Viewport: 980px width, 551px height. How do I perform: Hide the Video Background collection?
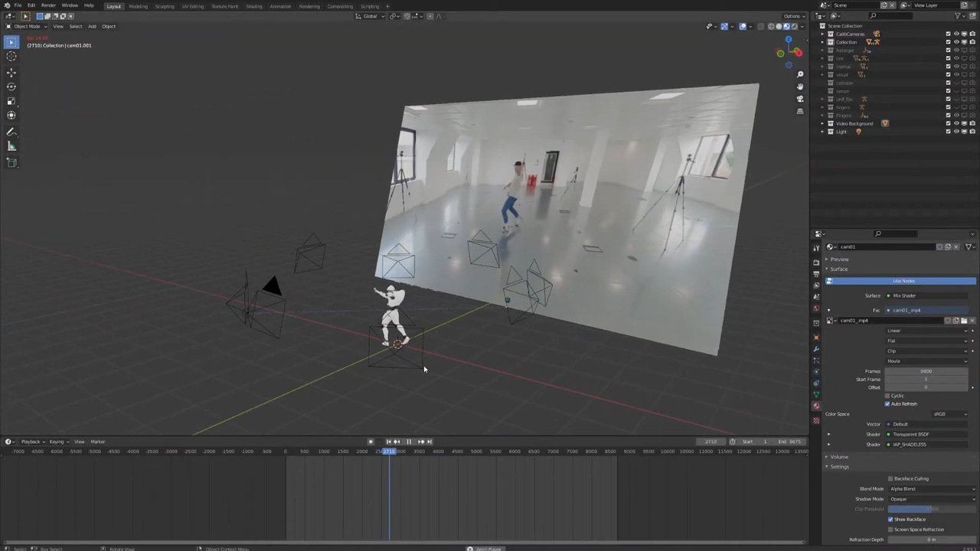[955, 123]
